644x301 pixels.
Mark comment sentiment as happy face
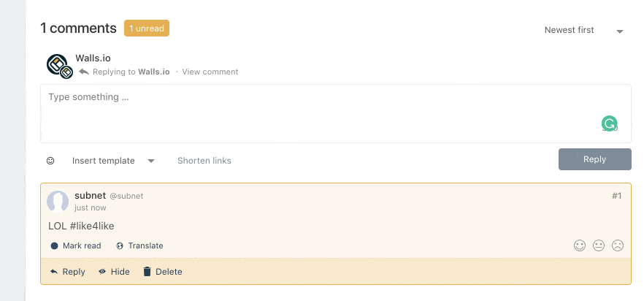[580, 246]
